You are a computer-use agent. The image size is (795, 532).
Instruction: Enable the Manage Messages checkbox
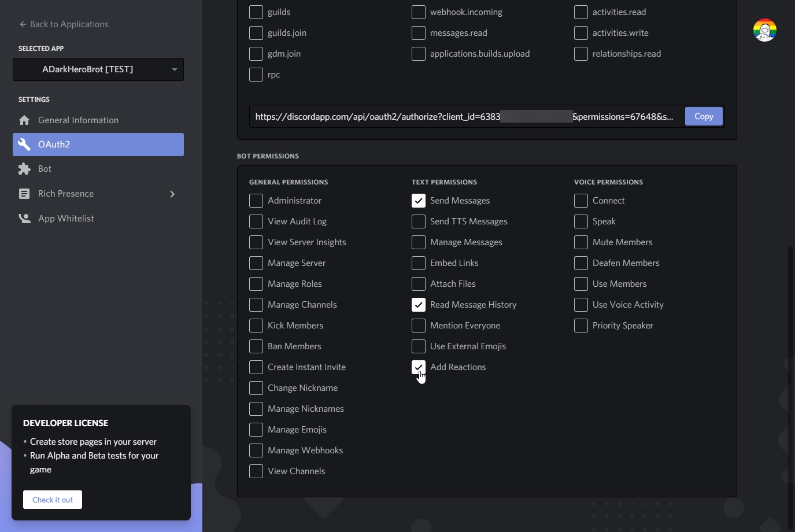point(419,242)
